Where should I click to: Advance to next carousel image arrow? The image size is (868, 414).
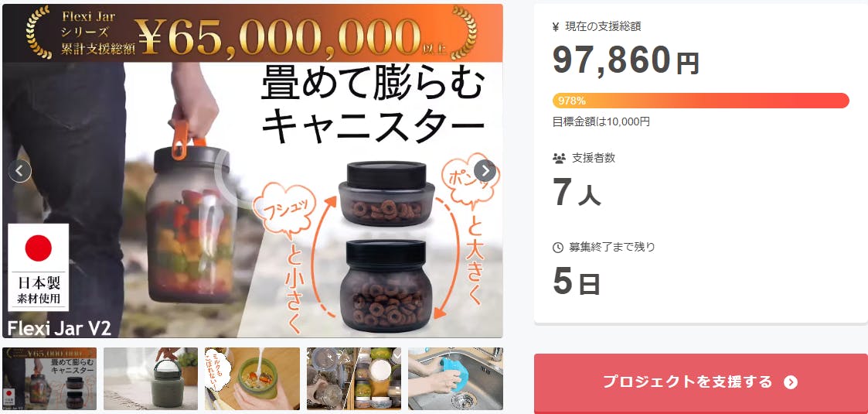click(x=485, y=171)
